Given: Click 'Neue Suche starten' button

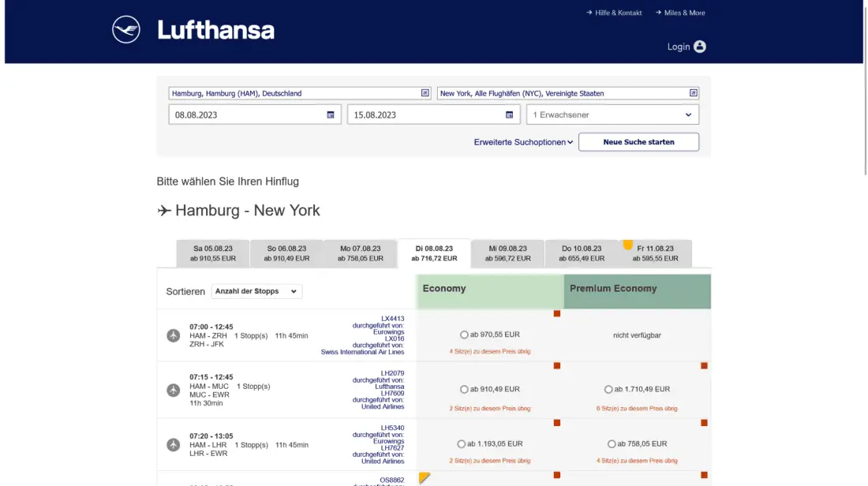Looking at the screenshot, I should 638,142.
